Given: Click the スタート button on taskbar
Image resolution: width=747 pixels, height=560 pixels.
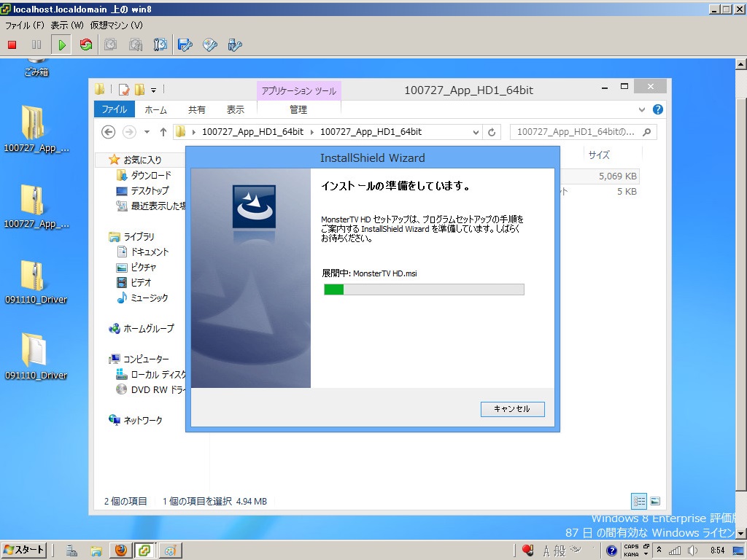Looking at the screenshot, I should pos(24,550).
